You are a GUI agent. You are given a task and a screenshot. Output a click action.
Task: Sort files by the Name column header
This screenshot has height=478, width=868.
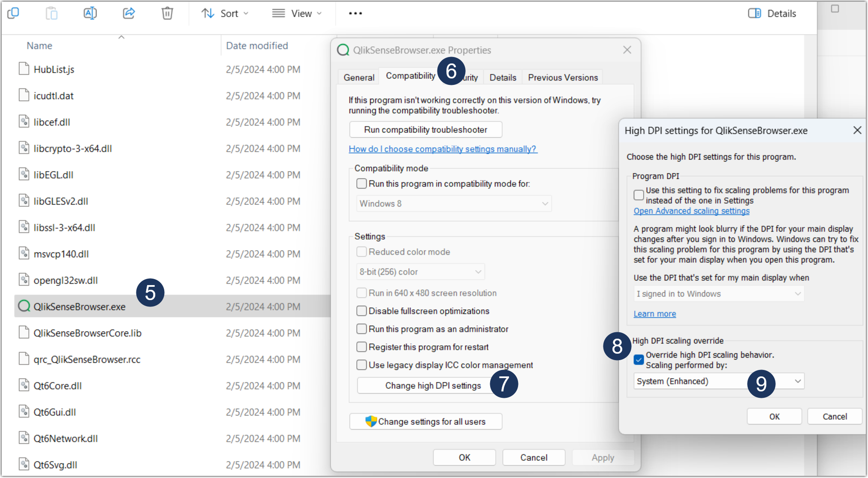(39, 45)
